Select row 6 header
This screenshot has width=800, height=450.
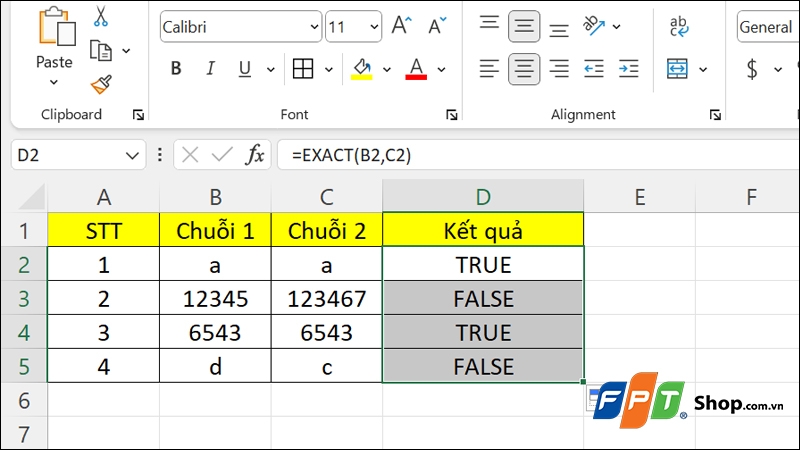[x=24, y=401]
